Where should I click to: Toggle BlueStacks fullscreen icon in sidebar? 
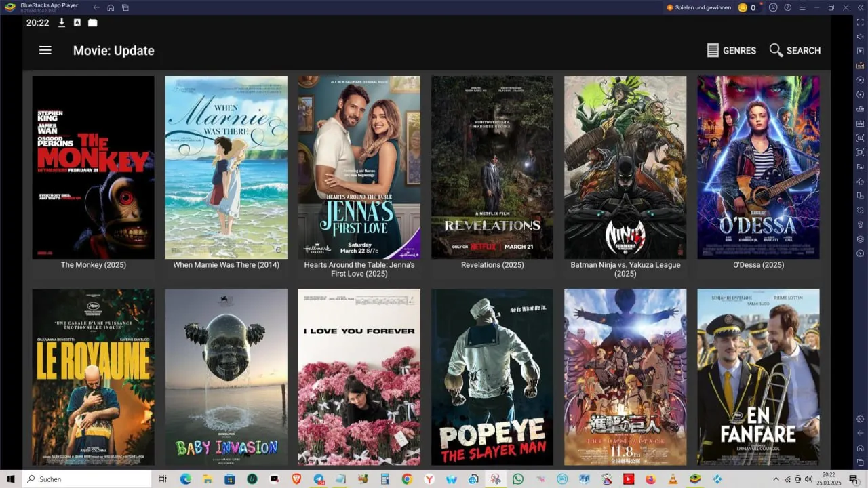[860, 22]
